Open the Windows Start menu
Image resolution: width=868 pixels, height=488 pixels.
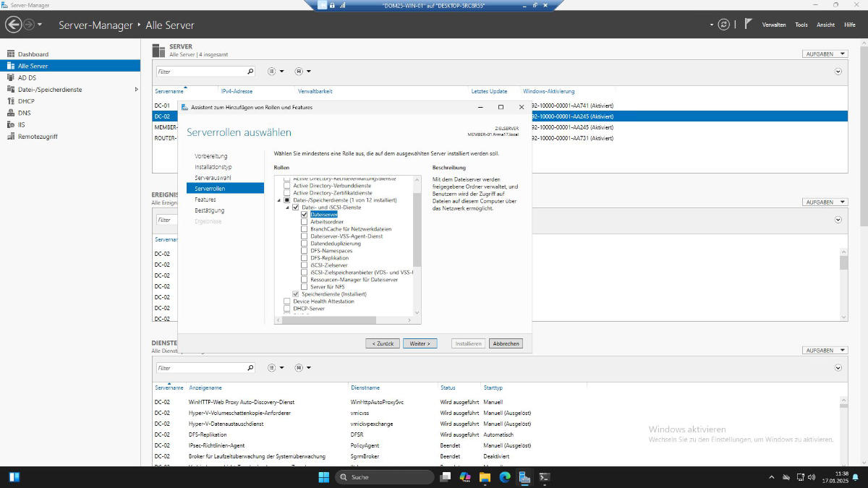323,477
